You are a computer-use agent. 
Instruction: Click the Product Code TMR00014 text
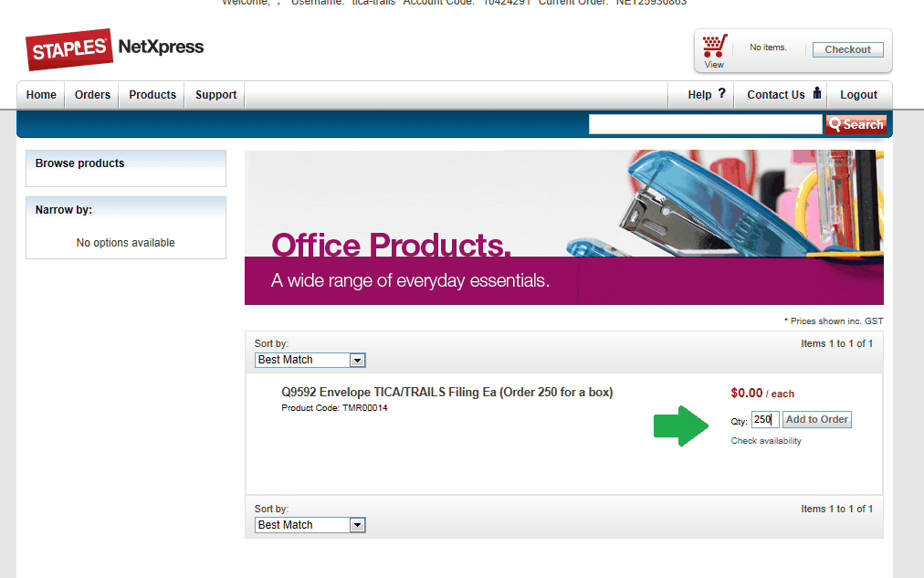click(335, 408)
